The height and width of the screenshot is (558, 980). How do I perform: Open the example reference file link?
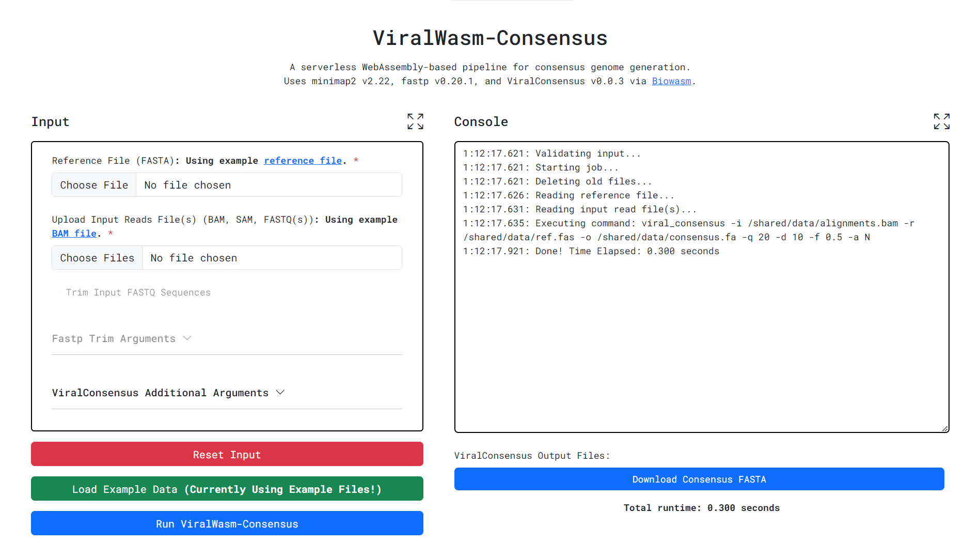303,161
